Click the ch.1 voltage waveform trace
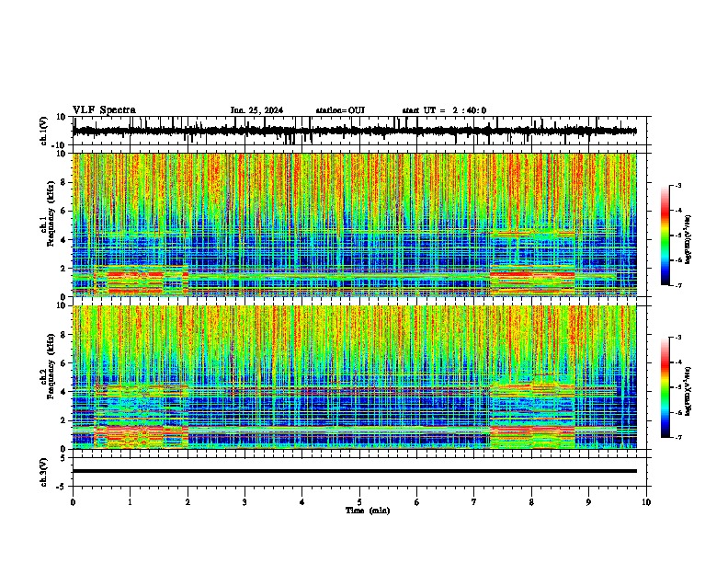Screen dimensions: 728x563 (355, 131)
